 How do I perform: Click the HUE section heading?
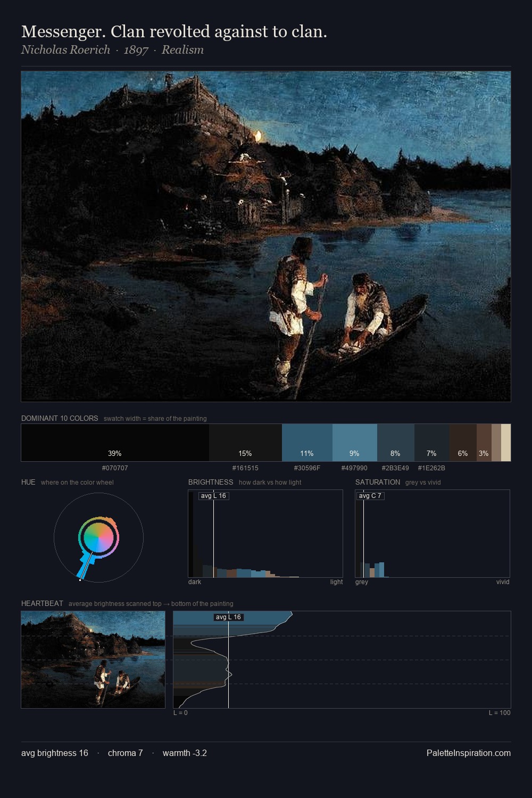coord(28,482)
